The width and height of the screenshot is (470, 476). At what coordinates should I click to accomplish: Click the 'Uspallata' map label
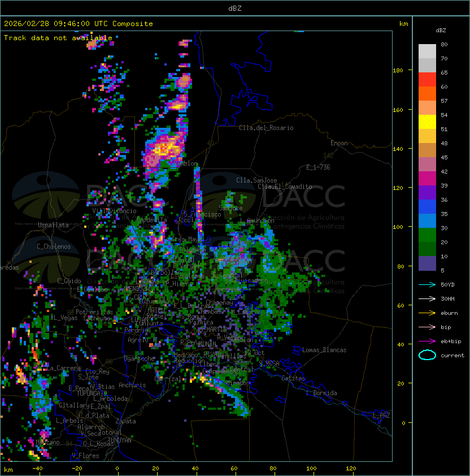coord(53,225)
